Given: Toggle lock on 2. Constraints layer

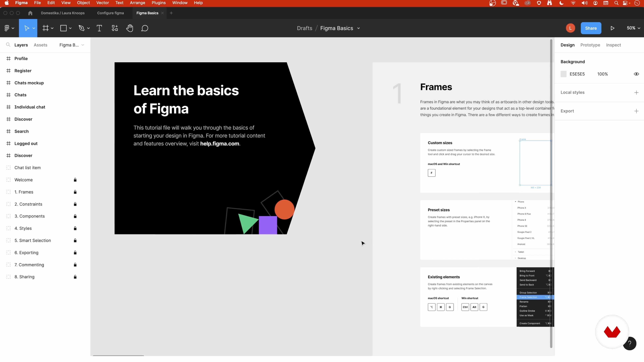Looking at the screenshot, I should pyautogui.click(x=75, y=204).
